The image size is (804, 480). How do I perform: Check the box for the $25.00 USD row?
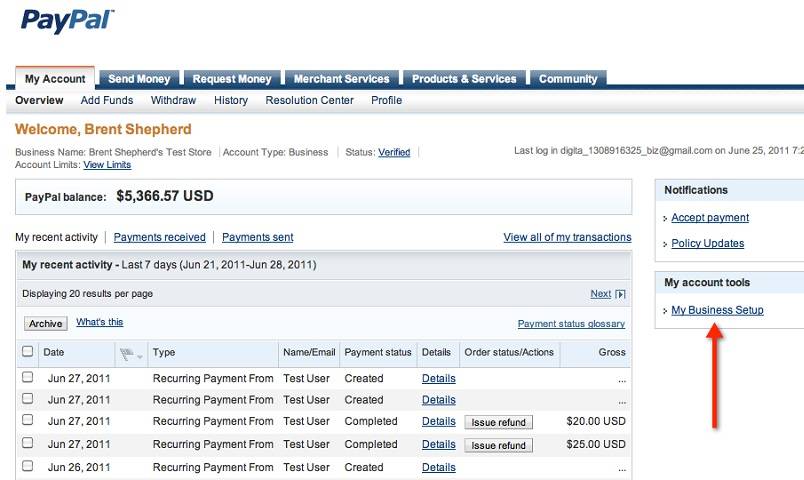point(28,443)
